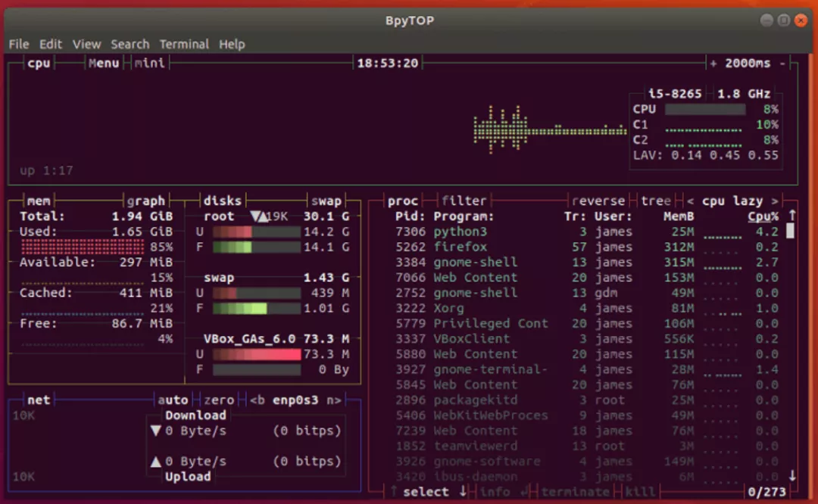Open the Terminal menu
Screen dimensions: 818x504
(x=184, y=44)
